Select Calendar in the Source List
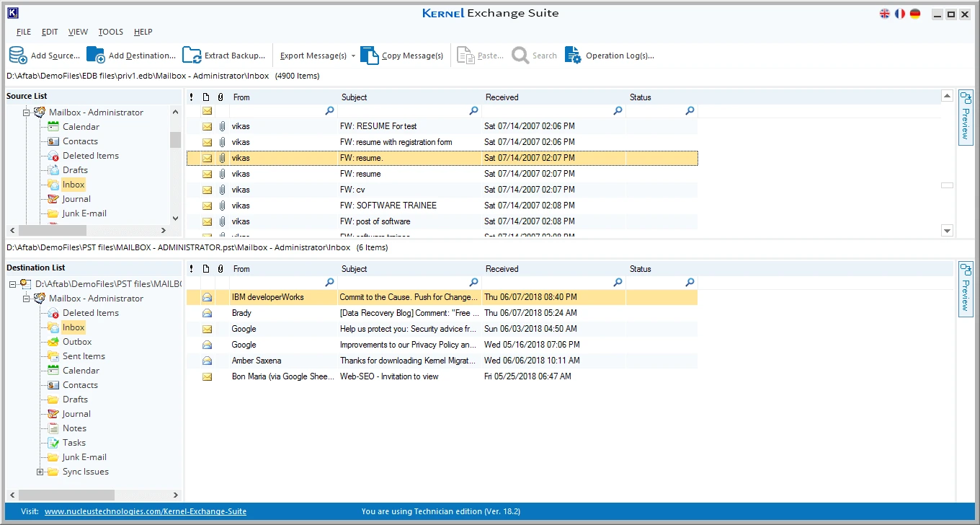 point(81,127)
